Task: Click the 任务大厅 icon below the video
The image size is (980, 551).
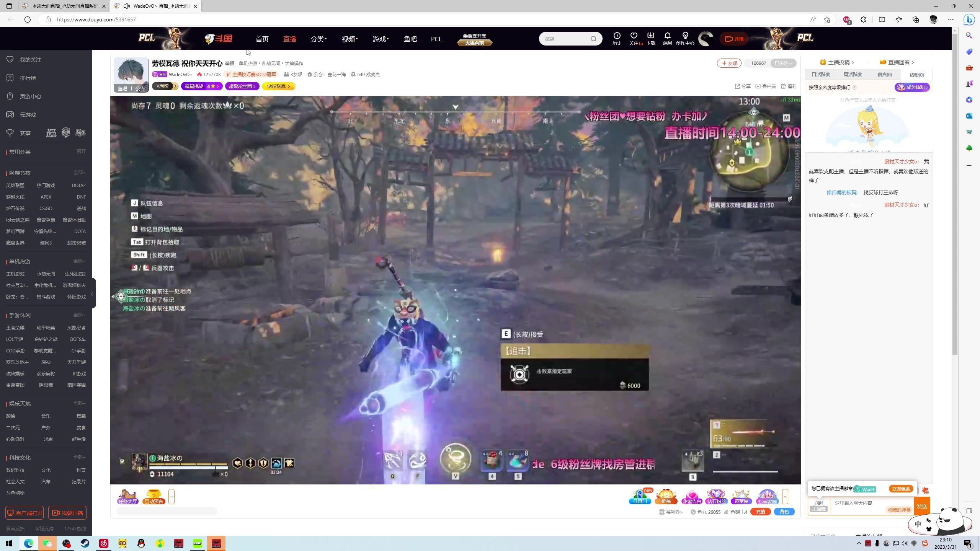Action: click(127, 496)
